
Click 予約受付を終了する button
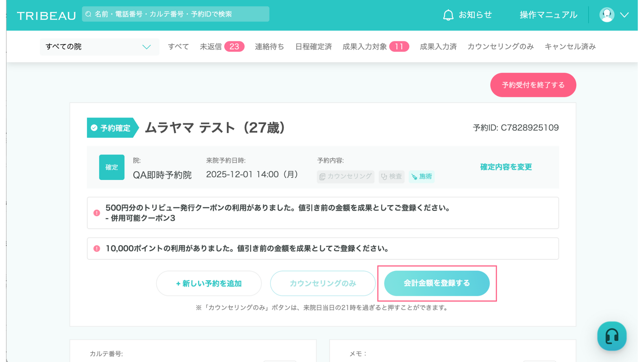tap(533, 85)
